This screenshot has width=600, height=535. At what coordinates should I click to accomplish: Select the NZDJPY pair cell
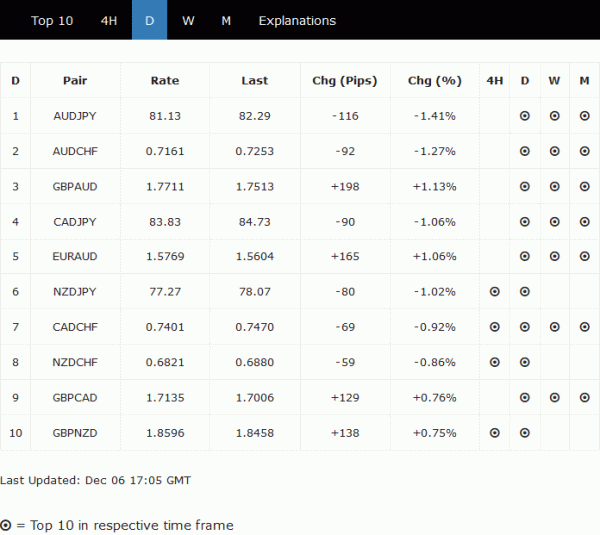click(75, 292)
